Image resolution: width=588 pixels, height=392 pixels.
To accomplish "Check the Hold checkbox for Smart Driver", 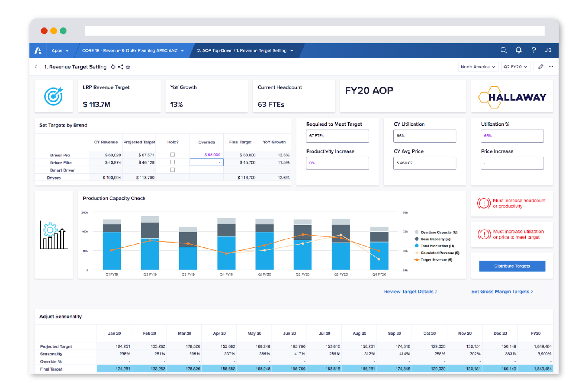I will tap(172, 169).
